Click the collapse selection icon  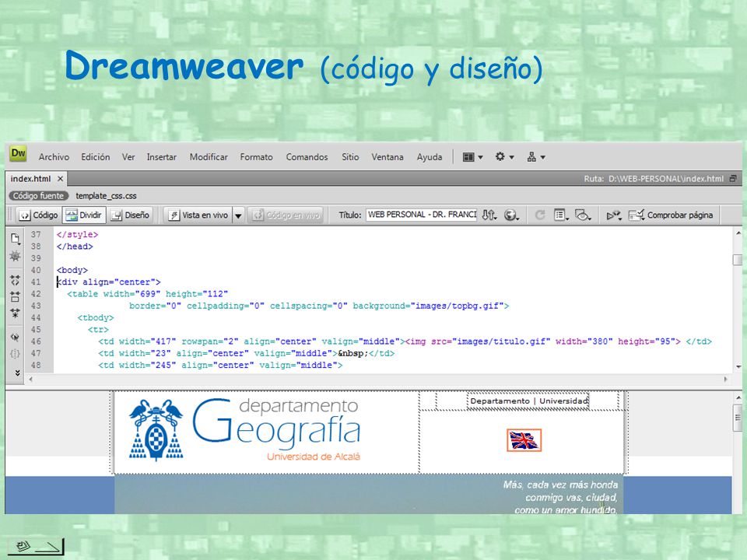point(16,296)
